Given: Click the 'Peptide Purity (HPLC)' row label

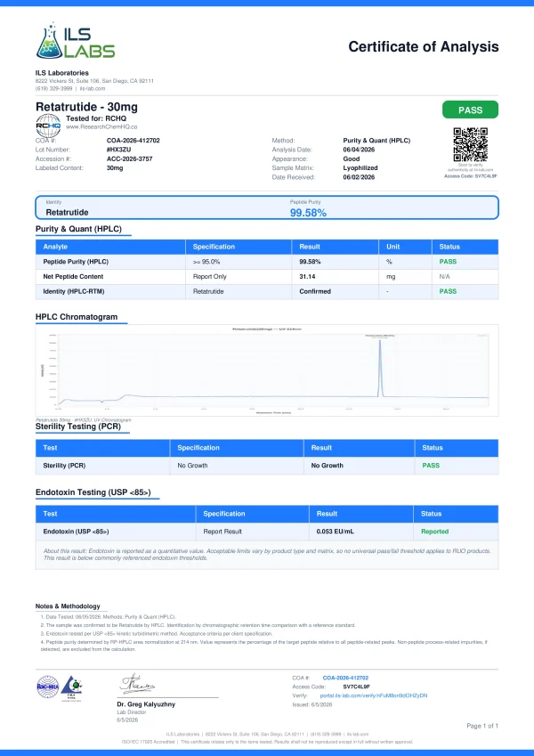Looking at the screenshot, I should [76, 261].
